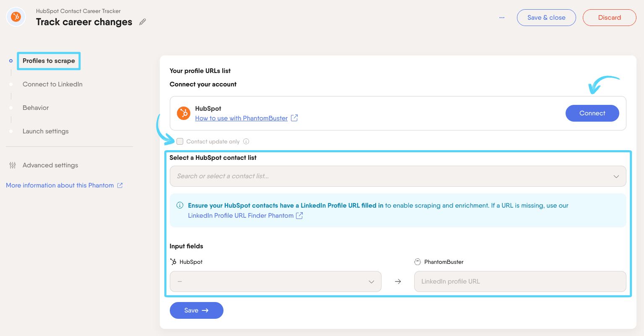Open Advanced settings

50,165
